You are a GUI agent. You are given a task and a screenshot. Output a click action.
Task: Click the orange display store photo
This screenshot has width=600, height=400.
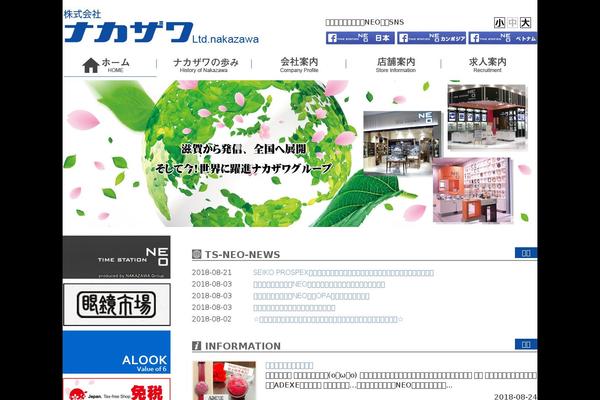coord(473,190)
